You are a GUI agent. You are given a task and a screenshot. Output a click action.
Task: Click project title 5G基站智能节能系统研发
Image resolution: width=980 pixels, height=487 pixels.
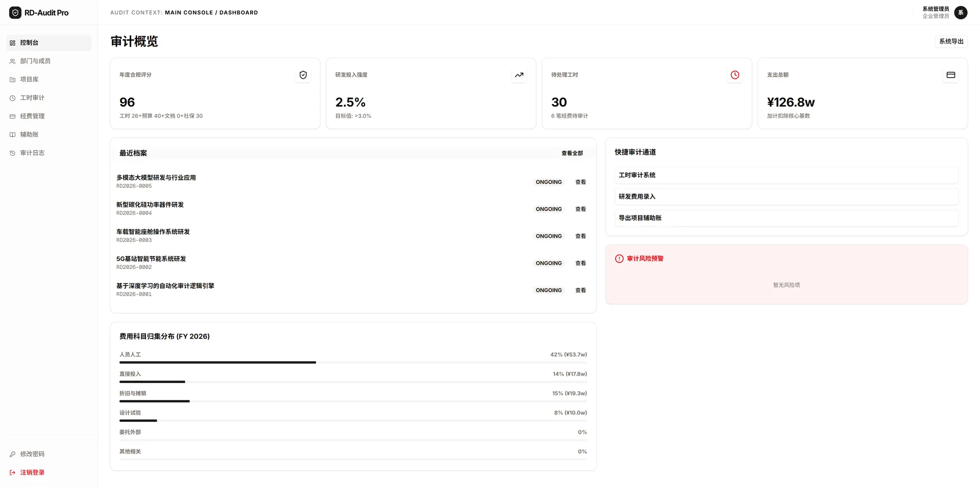pos(151,259)
